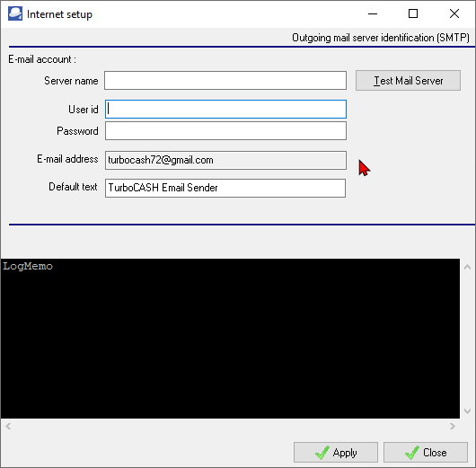Click the Test Mail Server button
This screenshot has height=468, width=476.
click(x=408, y=81)
